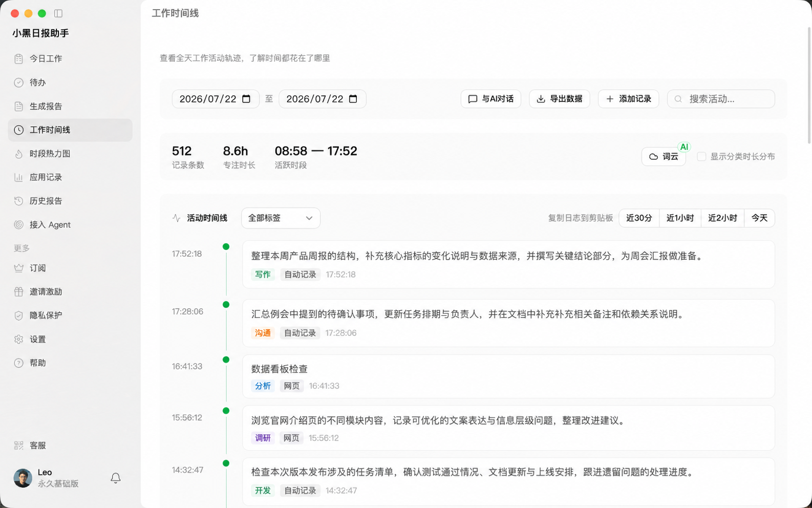Image resolution: width=812 pixels, height=508 pixels.
Task: Click the 08:58 — 17:52 活跃时段
Action: [x=316, y=157]
